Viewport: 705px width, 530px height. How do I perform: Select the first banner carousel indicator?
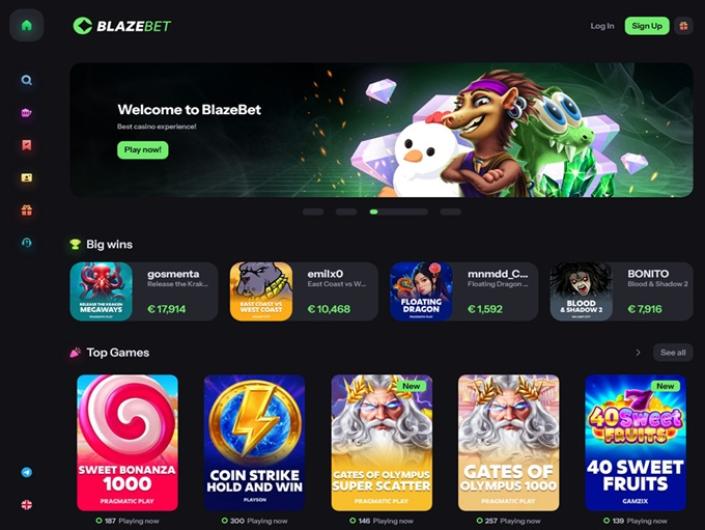313,212
